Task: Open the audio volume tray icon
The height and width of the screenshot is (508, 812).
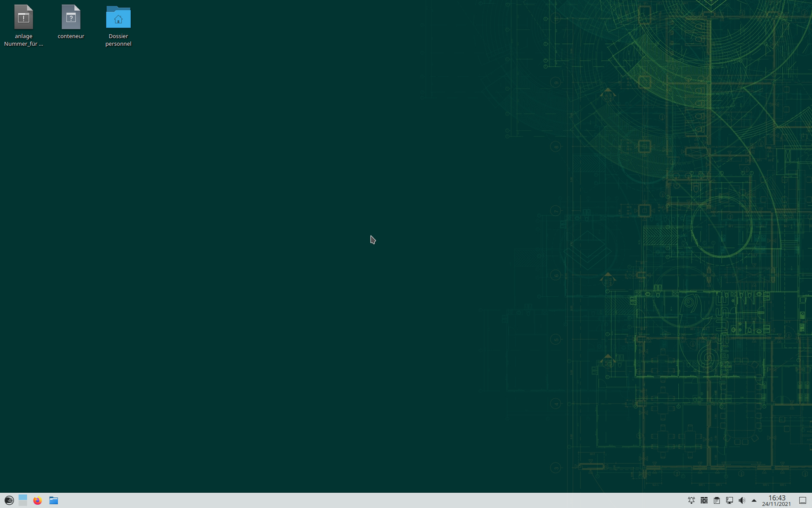Action: click(742, 500)
